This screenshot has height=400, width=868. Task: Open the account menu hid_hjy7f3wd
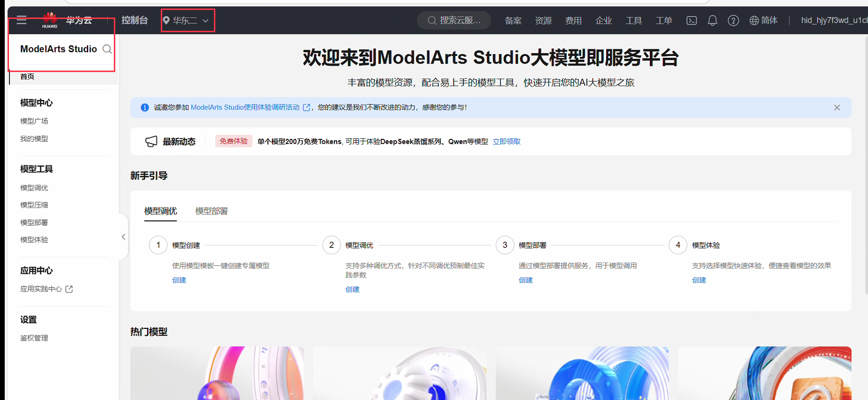click(834, 20)
